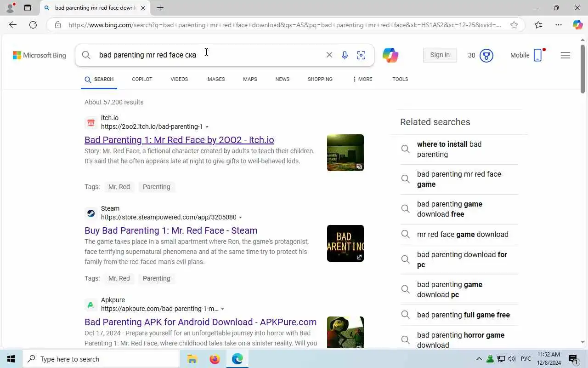
Task: Switch to the COPILOT tab
Action: (x=142, y=79)
